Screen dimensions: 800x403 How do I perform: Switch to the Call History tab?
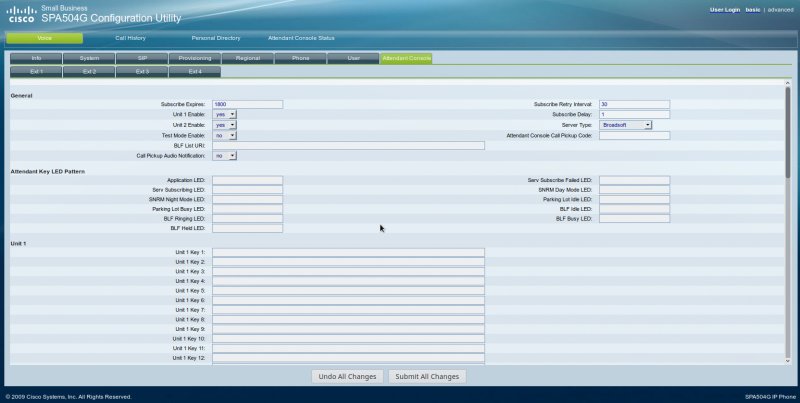[x=130, y=38]
